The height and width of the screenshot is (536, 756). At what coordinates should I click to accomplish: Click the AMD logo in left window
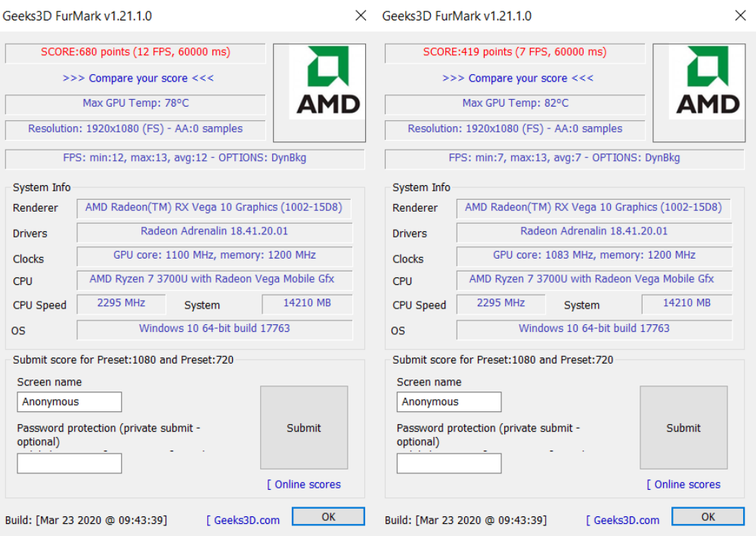coord(319,81)
